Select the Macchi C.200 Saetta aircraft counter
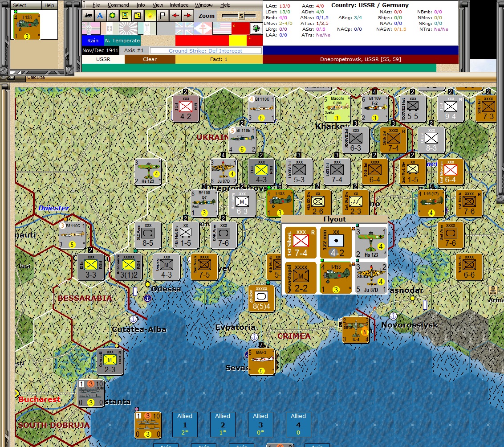504x447 pixels. pos(337,108)
